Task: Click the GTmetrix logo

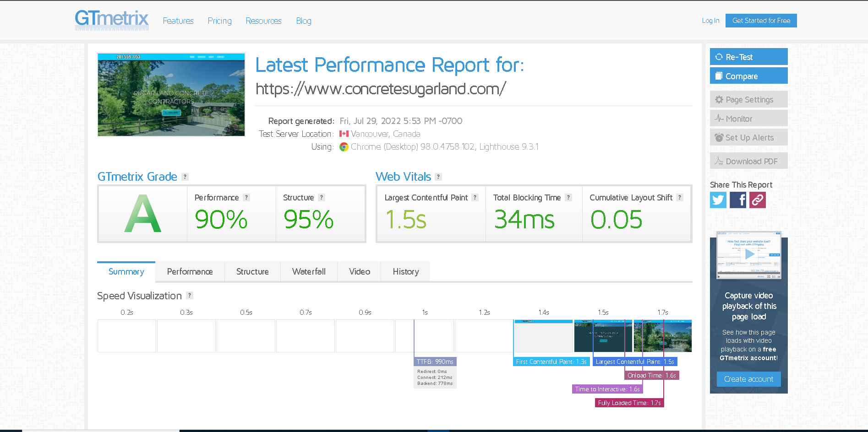Action: pyautogui.click(x=112, y=20)
